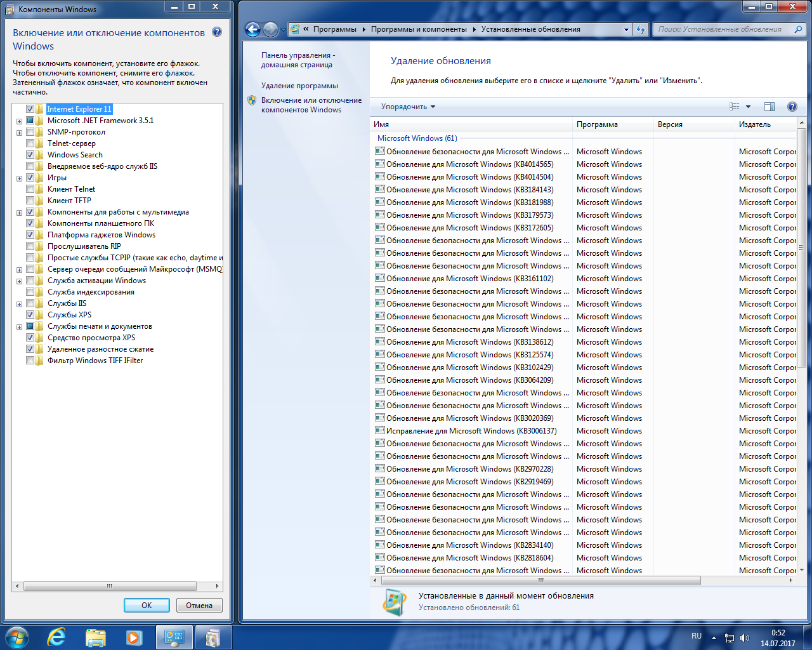Show hidden tray icons arrow
The width and height of the screenshot is (812, 650).
click(x=714, y=638)
